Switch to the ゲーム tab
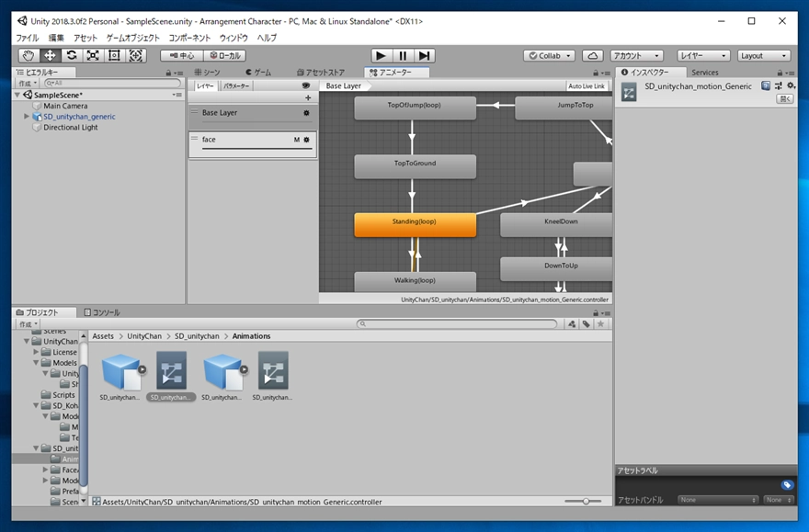 [x=258, y=73]
